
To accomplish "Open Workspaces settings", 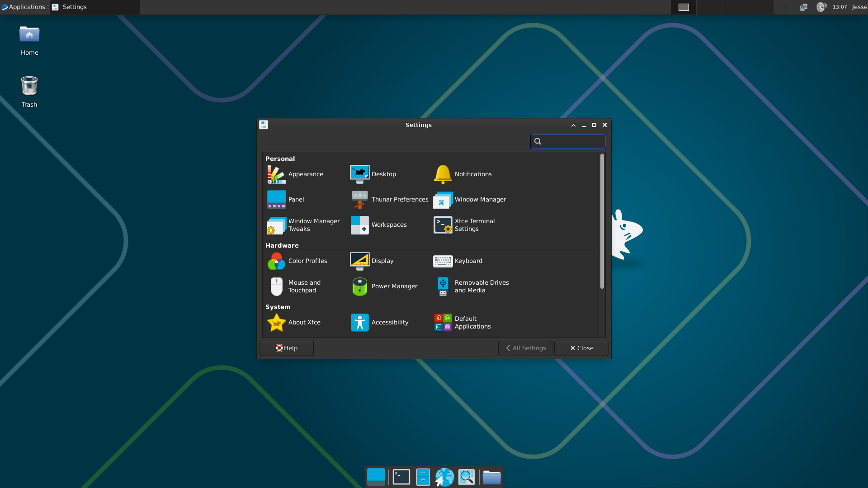I will pos(379,225).
